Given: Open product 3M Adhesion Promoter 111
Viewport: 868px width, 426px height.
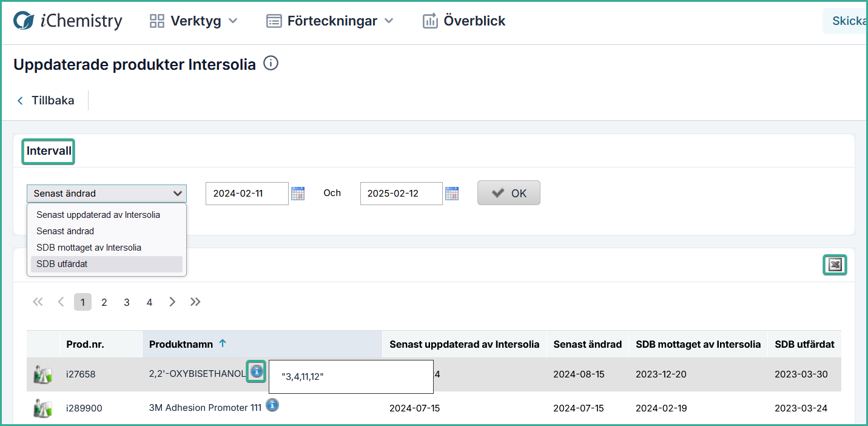Looking at the screenshot, I should click(205, 408).
